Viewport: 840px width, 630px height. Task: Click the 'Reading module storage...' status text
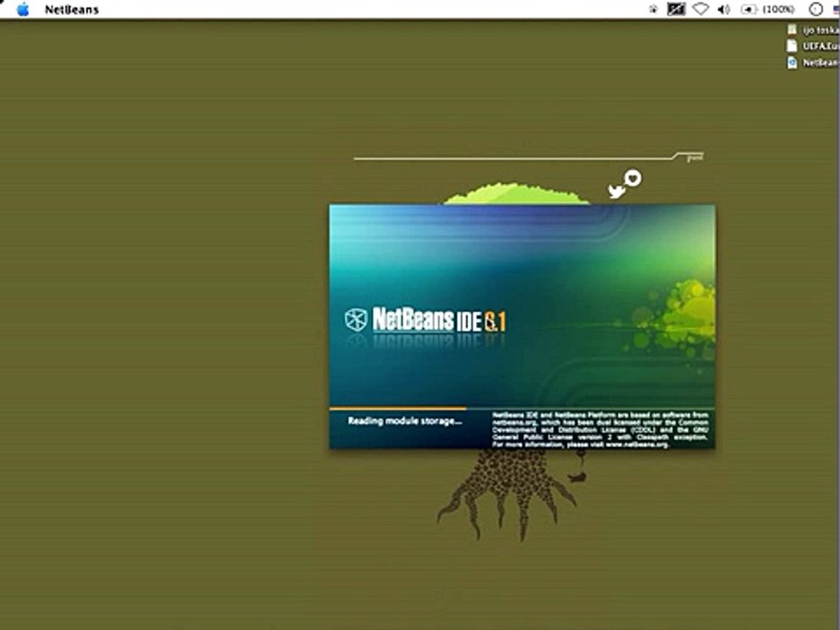[x=405, y=421]
